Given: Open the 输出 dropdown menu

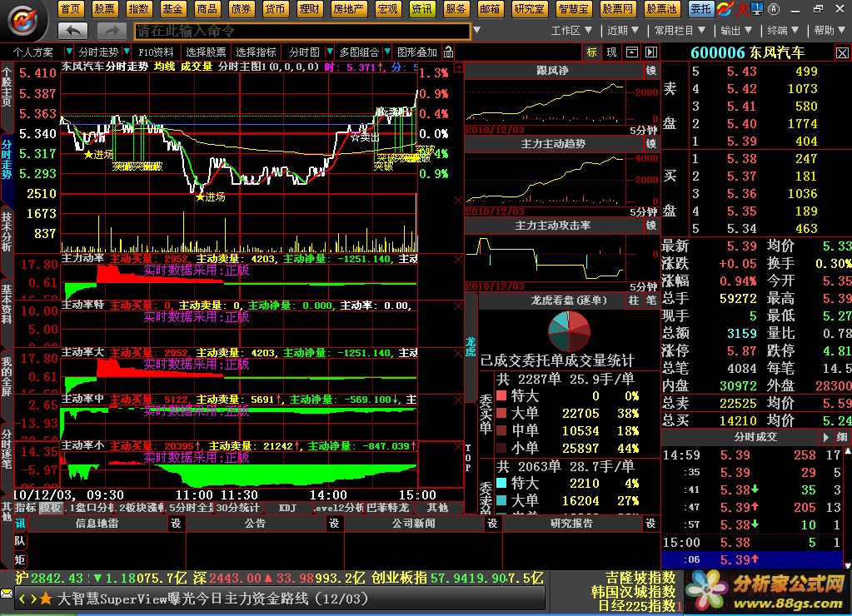Looking at the screenshot, I should pos(736,31).
